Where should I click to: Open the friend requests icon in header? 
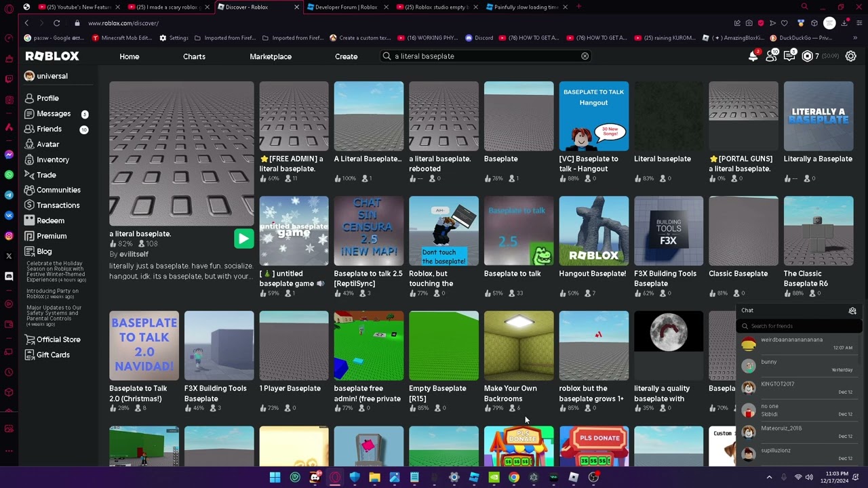pyautogui.click(x=771, y=56)
